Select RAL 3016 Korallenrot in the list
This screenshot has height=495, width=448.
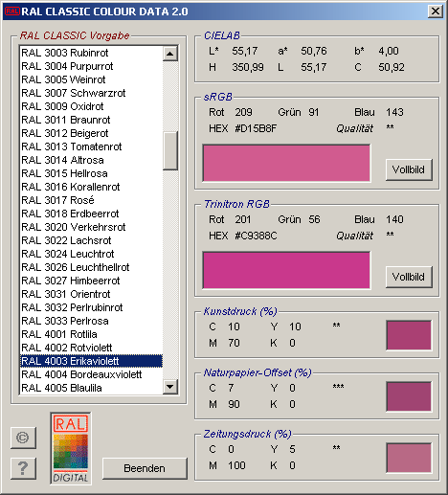click(x=91, y=187)
